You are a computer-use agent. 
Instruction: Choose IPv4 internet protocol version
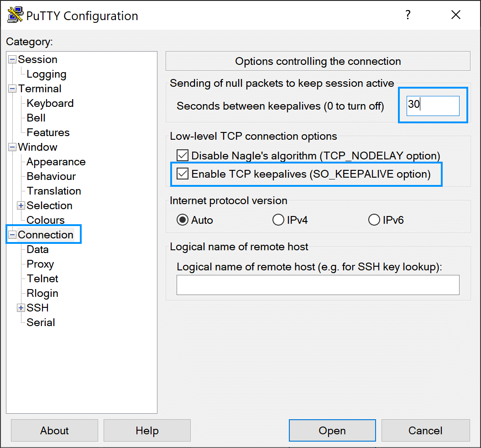tap(278, 220)
